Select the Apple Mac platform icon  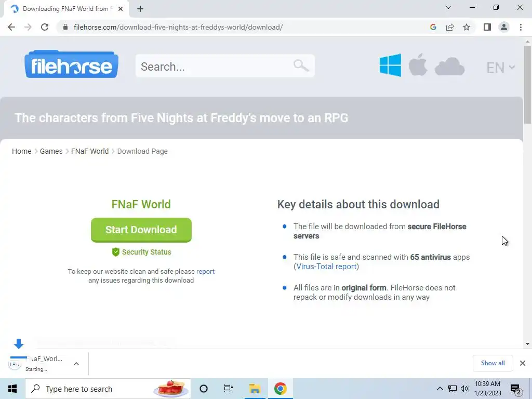(418, 65)
